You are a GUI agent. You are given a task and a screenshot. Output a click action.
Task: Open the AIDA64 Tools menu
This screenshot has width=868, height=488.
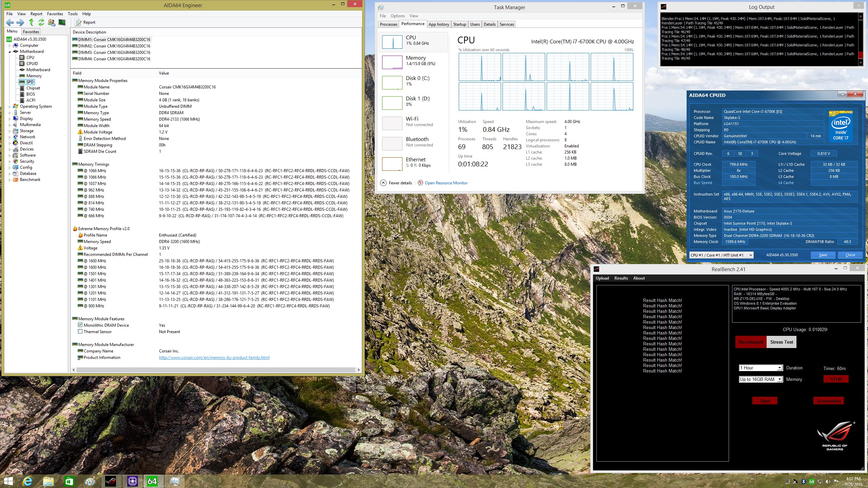tap(73, 14)
